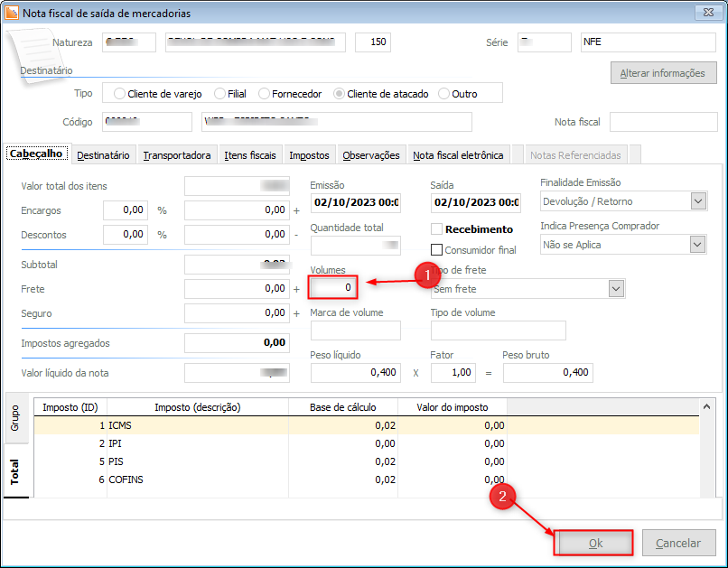
Task: Click the app icon in the title bar
Action: click(12, 13)
